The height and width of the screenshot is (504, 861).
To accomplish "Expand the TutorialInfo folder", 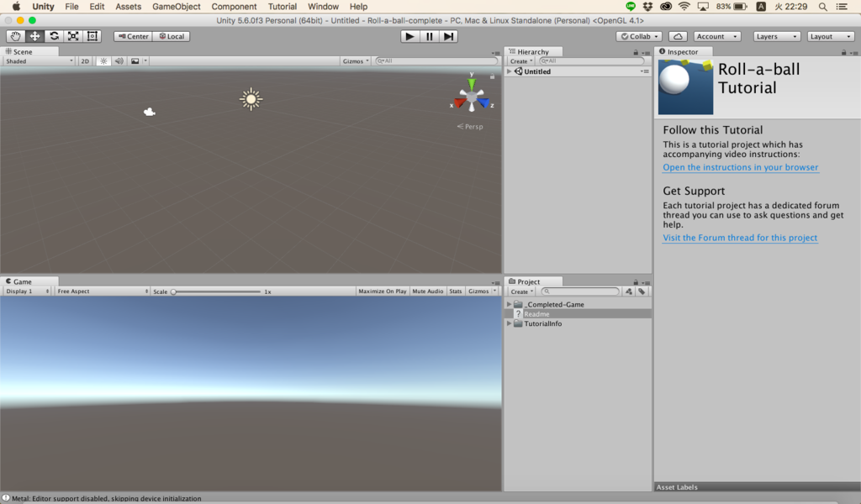I will 509,323.
